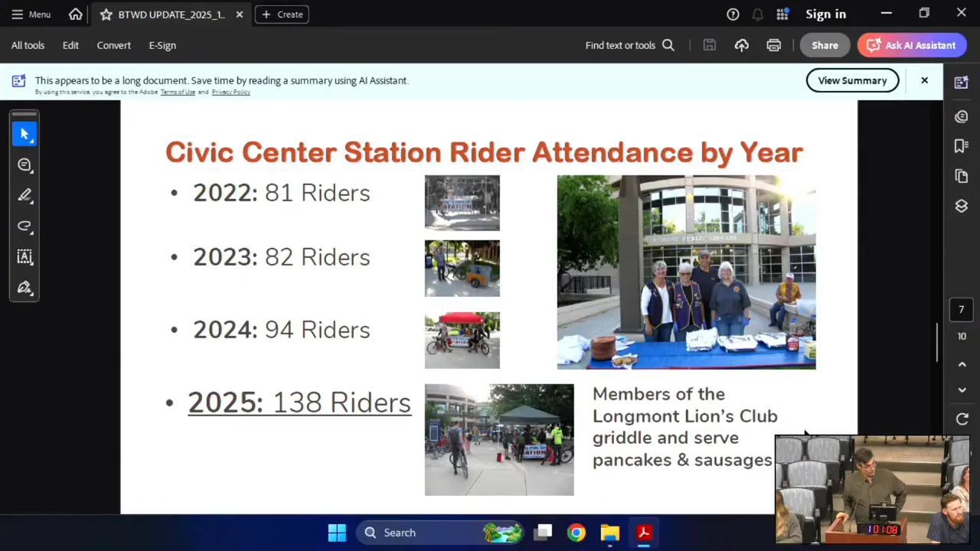
Task: Select the highlighter pencil tool
Action: click(25, 195)
